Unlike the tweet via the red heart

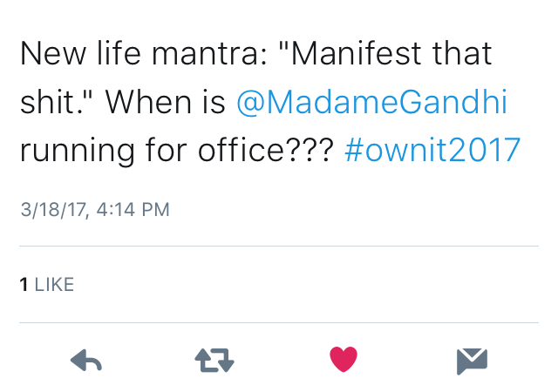click(344, 359)
